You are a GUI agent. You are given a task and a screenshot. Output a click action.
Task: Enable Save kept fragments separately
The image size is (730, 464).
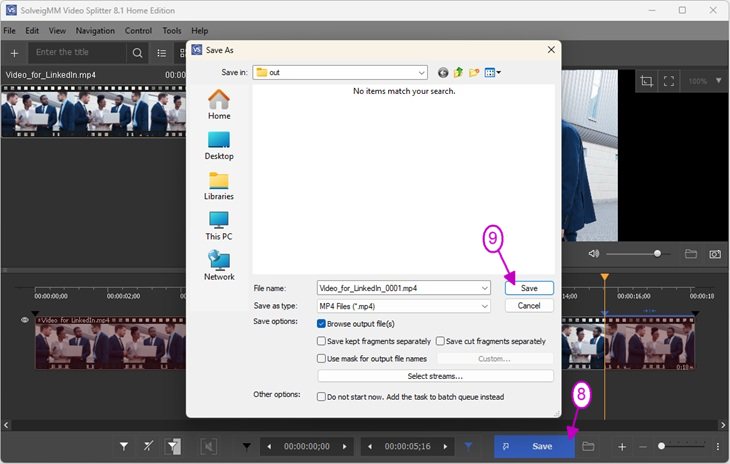(x=321, y=341)
